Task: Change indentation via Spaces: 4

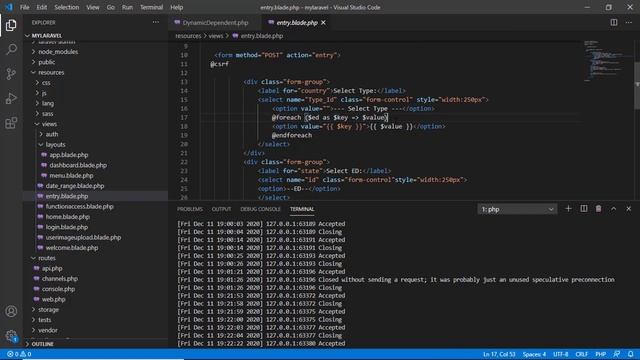Action: [x=534, y=354]
